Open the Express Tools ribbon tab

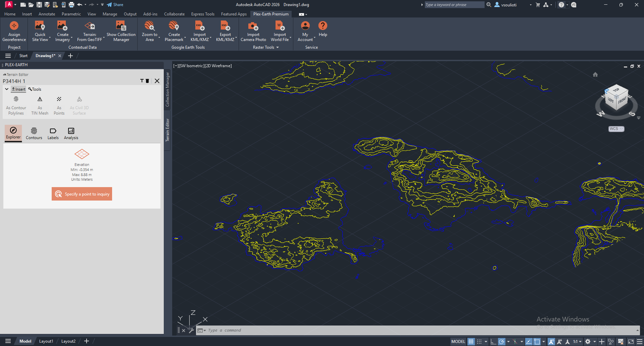pos(203,14)
